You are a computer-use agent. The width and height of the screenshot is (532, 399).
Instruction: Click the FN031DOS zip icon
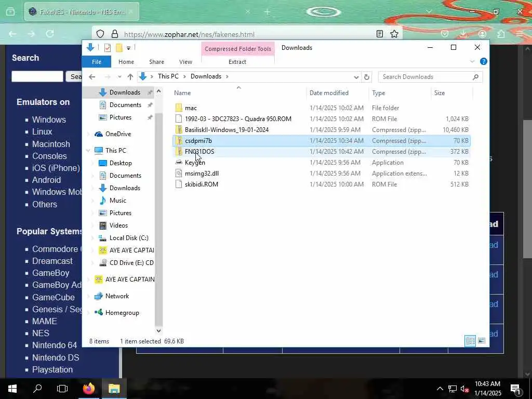tap(179, 151)
